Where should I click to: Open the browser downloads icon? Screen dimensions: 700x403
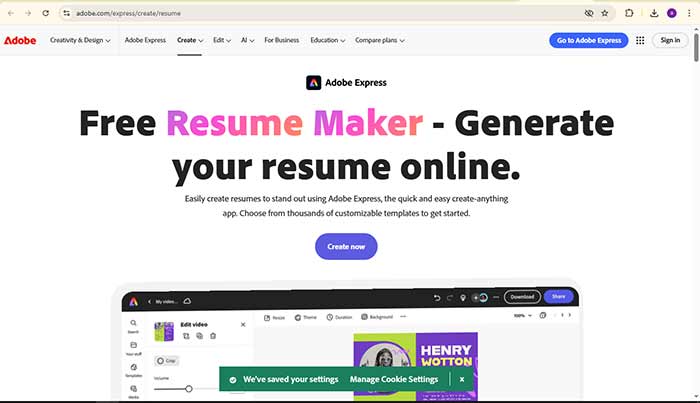coord(654,13)
